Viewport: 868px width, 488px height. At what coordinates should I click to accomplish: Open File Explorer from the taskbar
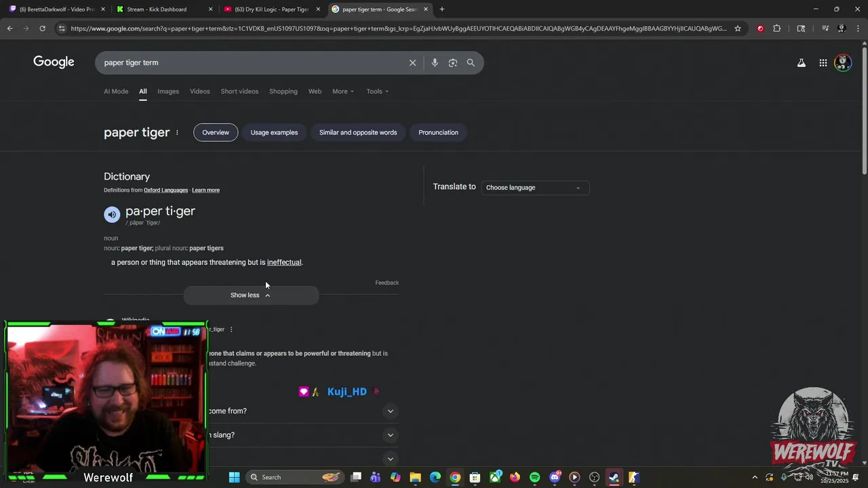(x=416, y=477)
